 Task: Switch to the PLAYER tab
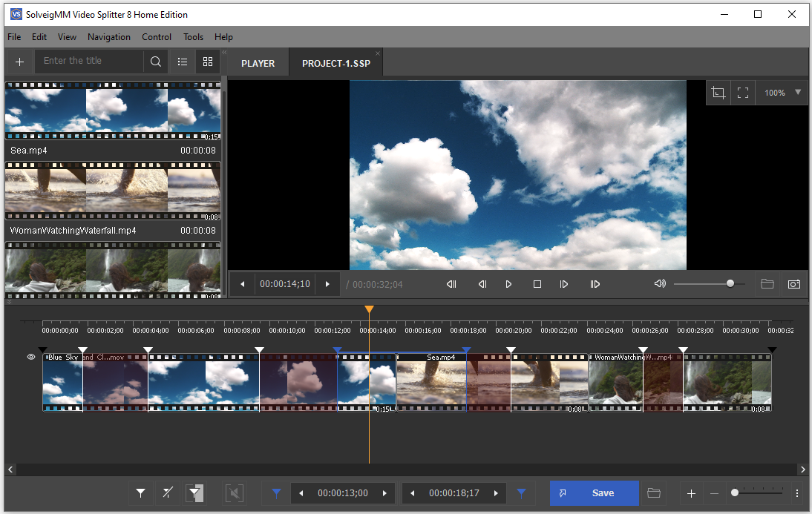tap(258, 64)
